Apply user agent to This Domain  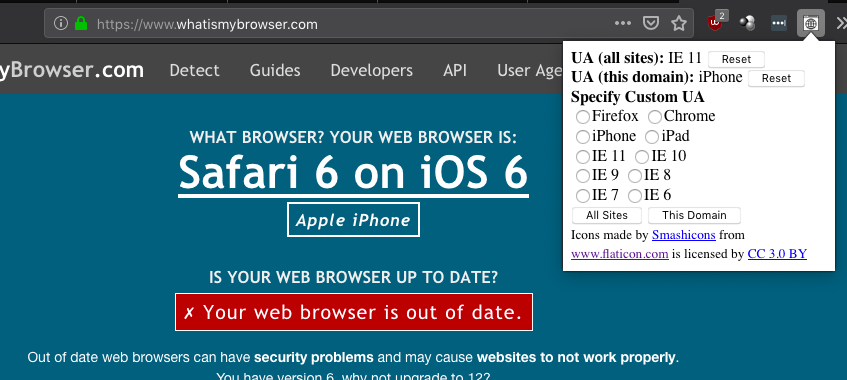point(694,215)
